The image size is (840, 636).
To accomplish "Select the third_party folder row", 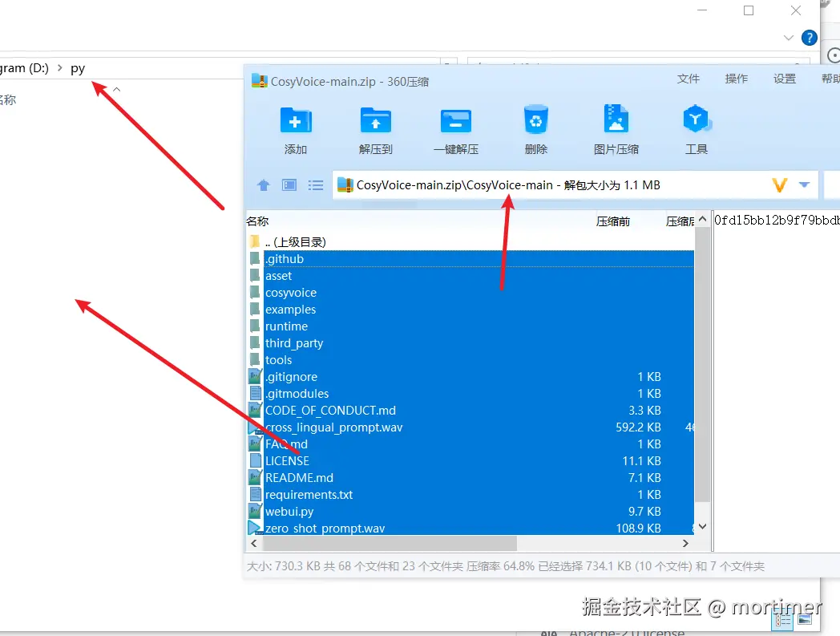I will point(470,343).
